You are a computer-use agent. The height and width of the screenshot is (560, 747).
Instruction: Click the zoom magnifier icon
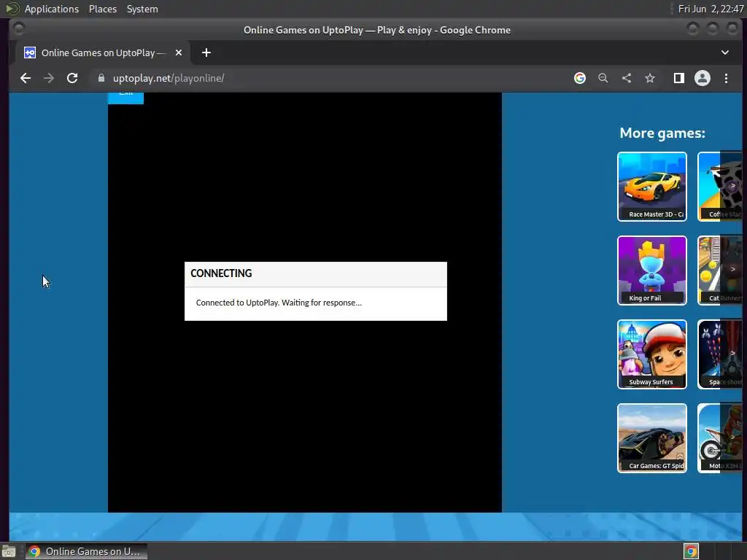pyautogui.click(x=603, y=78)
